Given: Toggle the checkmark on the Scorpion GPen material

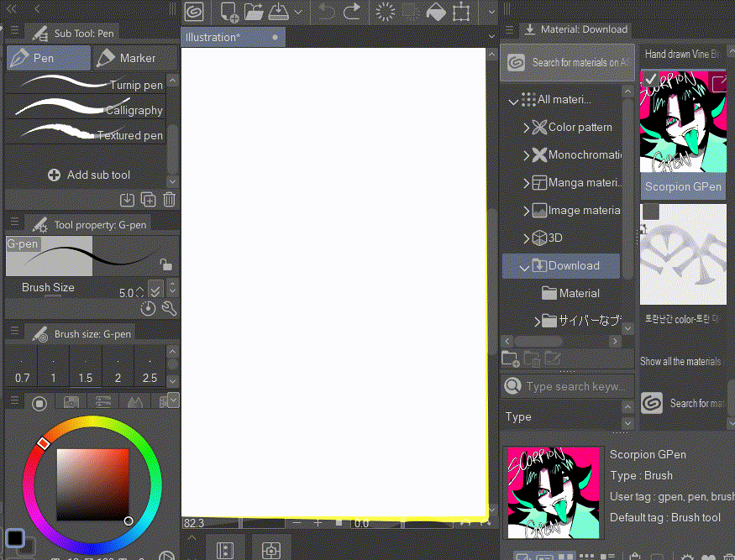Looking at the screenshot, I should (x=649, y=77).
